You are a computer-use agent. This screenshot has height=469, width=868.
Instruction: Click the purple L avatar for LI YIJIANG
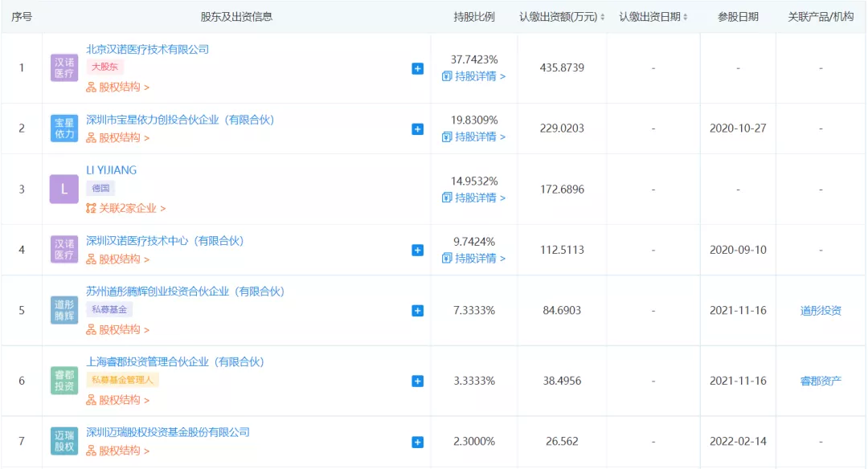[x=64, y=190]
